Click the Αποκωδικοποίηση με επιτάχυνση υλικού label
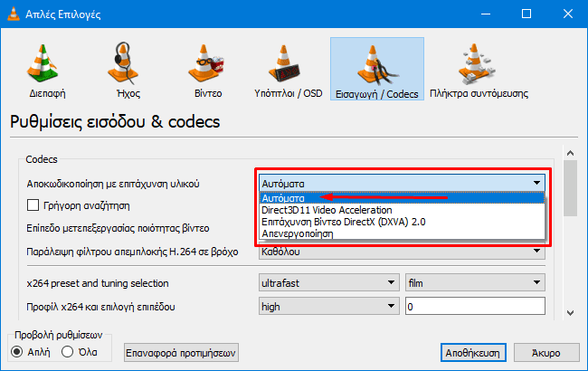 [x=113, y=184]
